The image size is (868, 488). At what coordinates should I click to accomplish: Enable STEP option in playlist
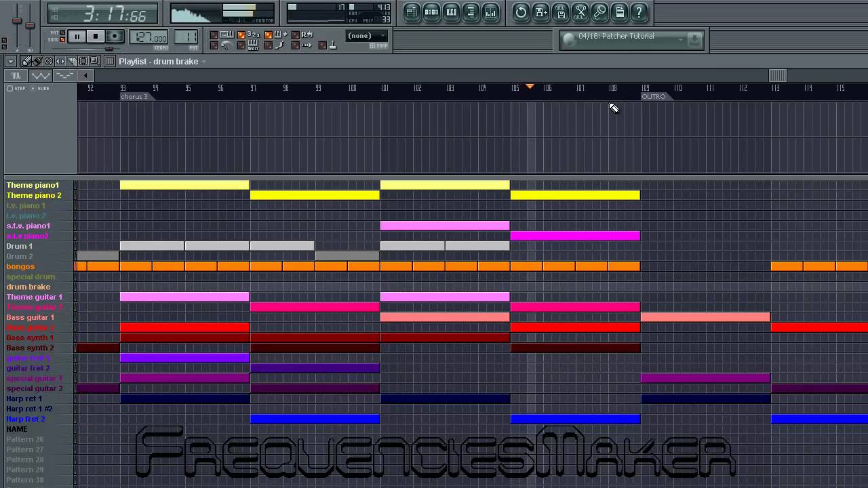[16, 88]
